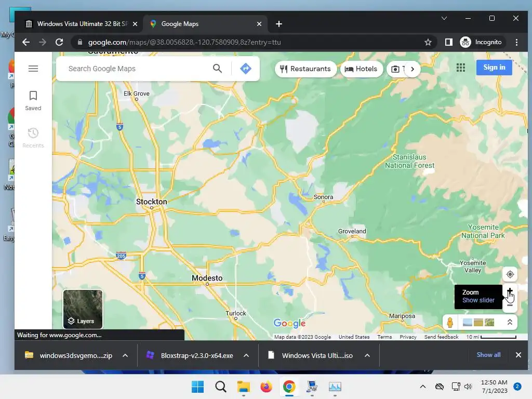
Task: Sign in to Google account
Action: [494, 68]
